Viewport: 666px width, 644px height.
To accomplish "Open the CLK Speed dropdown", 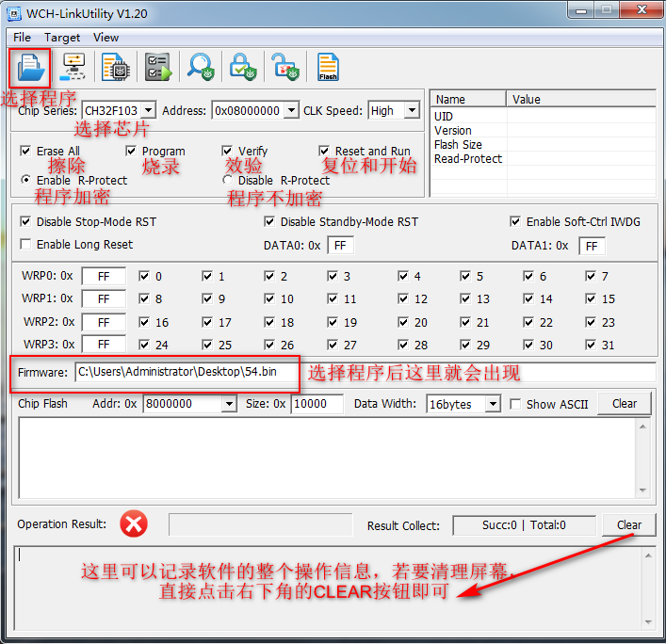I will (x=412, y=110).
